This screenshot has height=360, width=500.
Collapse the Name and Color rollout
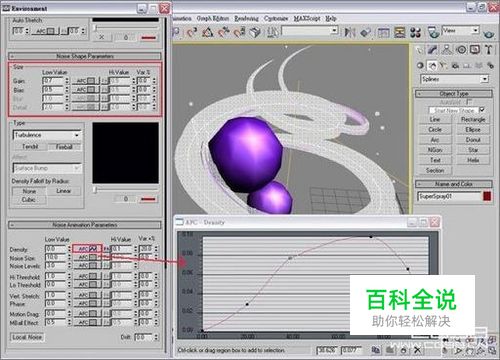coord(454,184)
